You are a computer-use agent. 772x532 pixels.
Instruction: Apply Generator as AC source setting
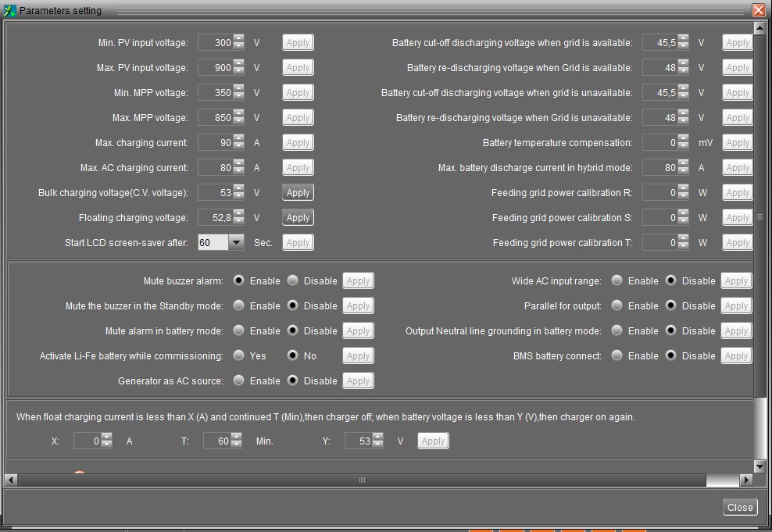359,380
